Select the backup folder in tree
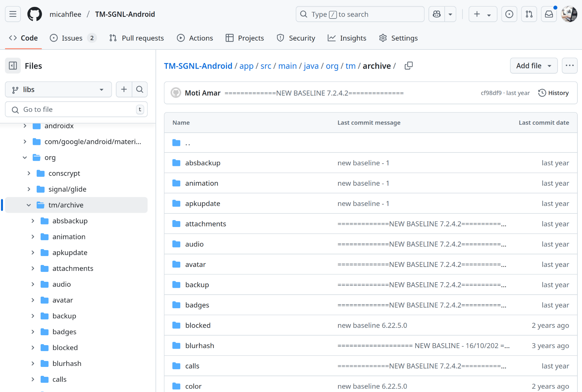Viewport: 582px width, 392px height. [x=64, y=316]
